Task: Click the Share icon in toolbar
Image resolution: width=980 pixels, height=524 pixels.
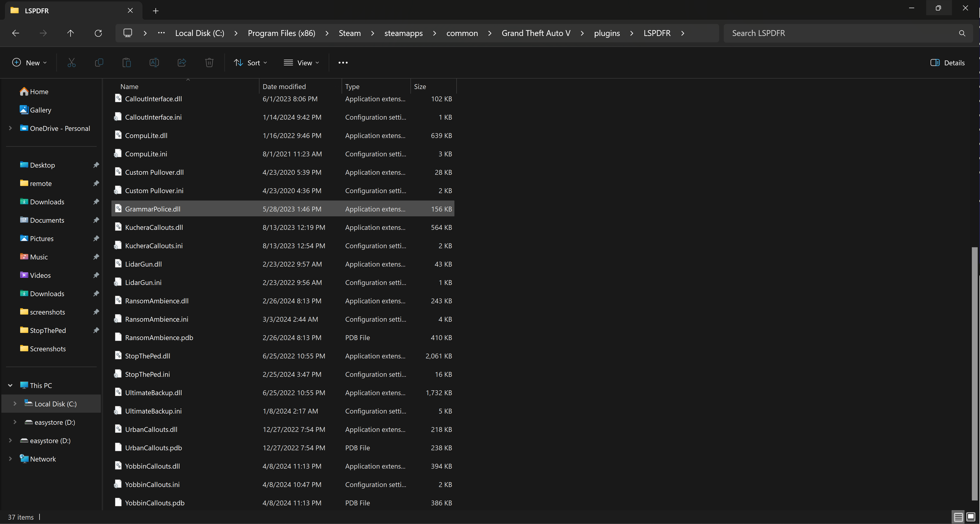Action: pos(182,63)
